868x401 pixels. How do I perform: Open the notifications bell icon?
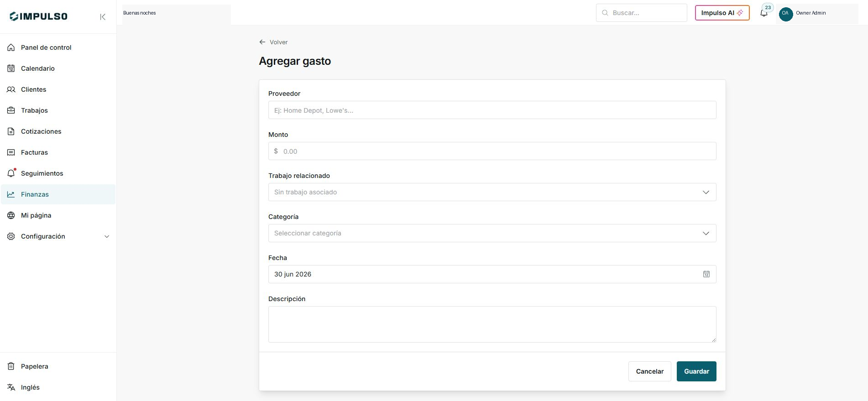coord(763,13)
